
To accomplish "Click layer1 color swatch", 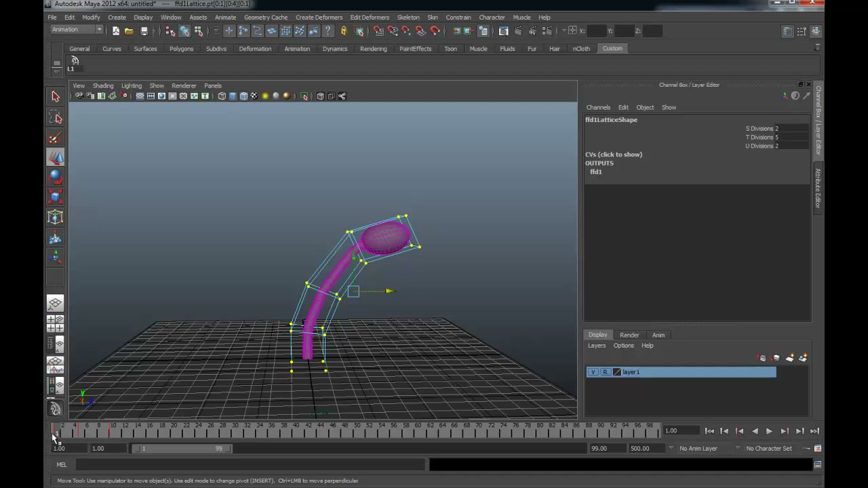I will pyautogui.click(x=616, y=372).
